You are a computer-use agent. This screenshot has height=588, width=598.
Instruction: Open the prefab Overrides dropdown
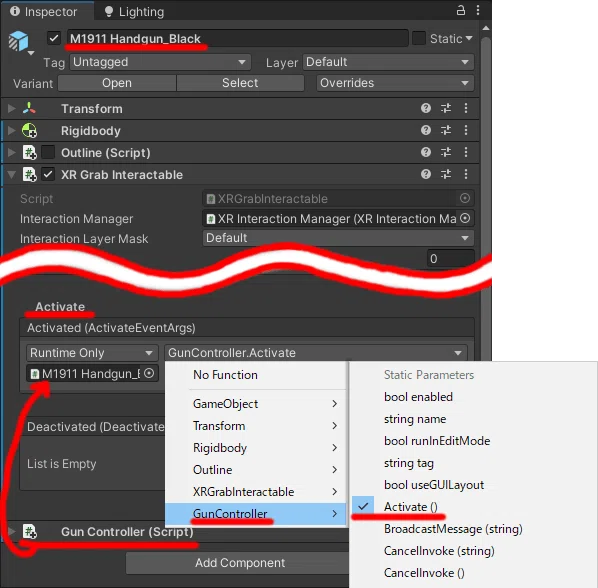coord(395,83)
